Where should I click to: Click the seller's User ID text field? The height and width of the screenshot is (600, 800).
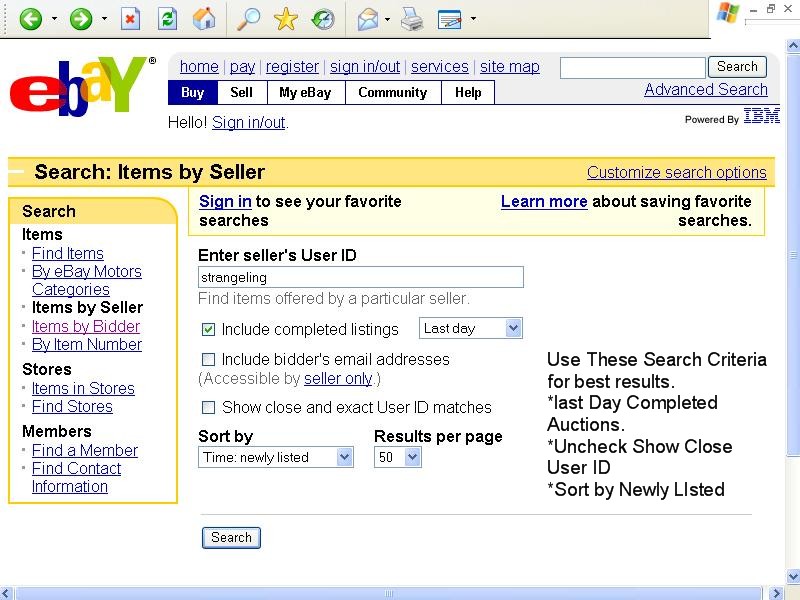(361, 277)
